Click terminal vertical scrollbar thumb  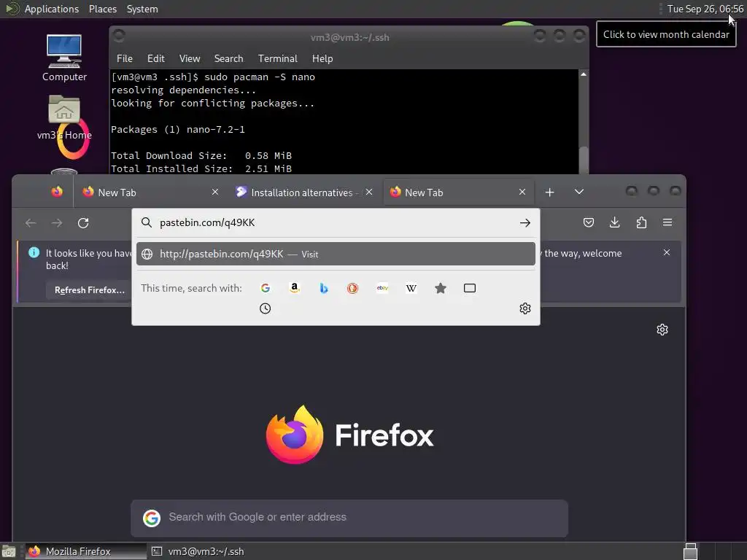pyautogui.click(x=584, y=161)
